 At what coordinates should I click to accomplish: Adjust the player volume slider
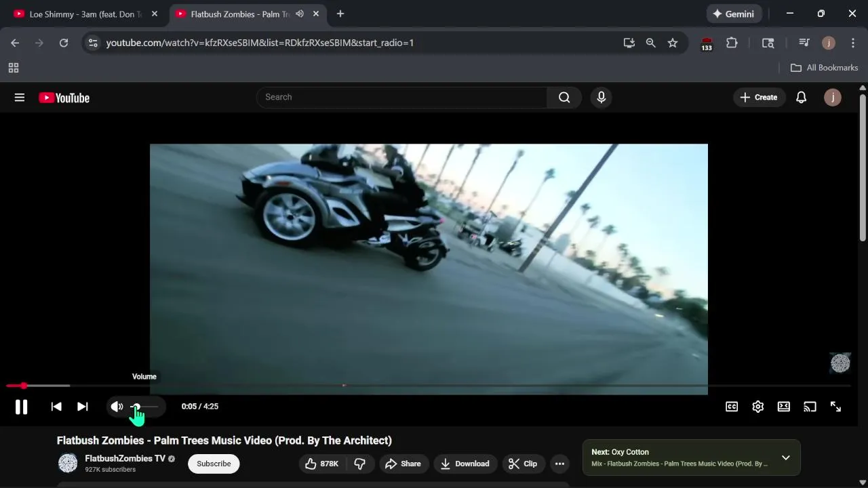[144, 407]
